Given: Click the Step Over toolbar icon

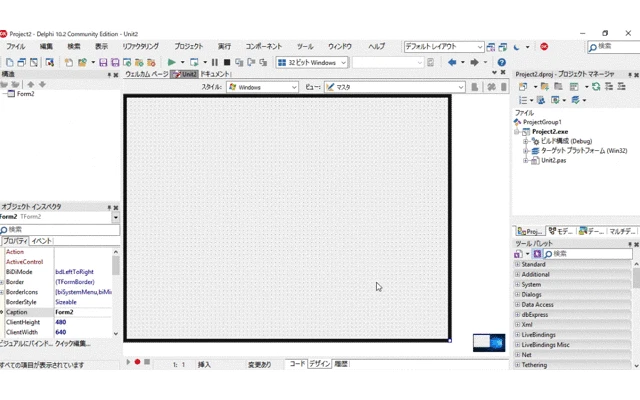Looking at the screenshot, I should point(251,62).
